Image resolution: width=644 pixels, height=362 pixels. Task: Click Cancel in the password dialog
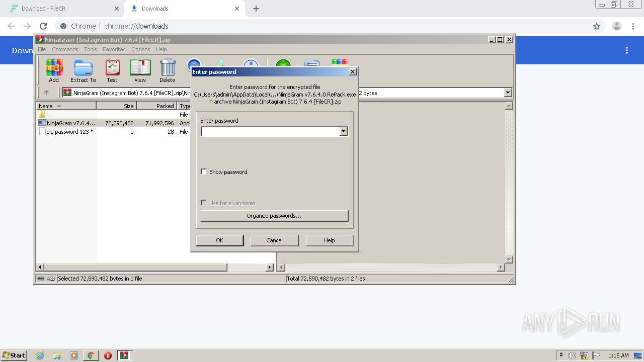point(274,240)
